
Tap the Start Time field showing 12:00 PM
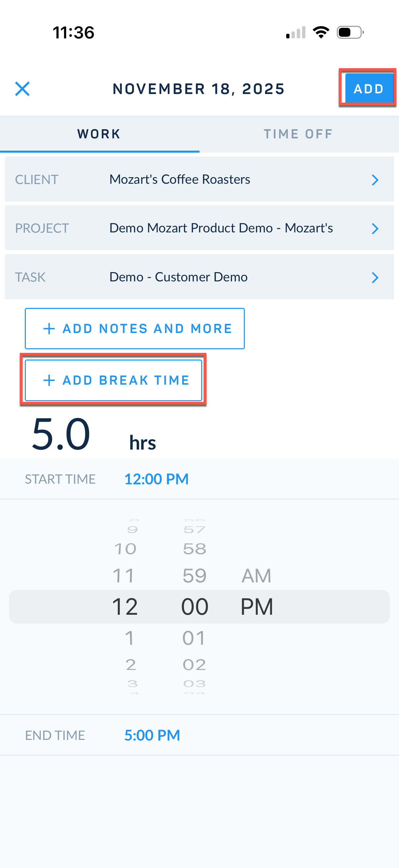pyautogui.click(x=156, y=478)
